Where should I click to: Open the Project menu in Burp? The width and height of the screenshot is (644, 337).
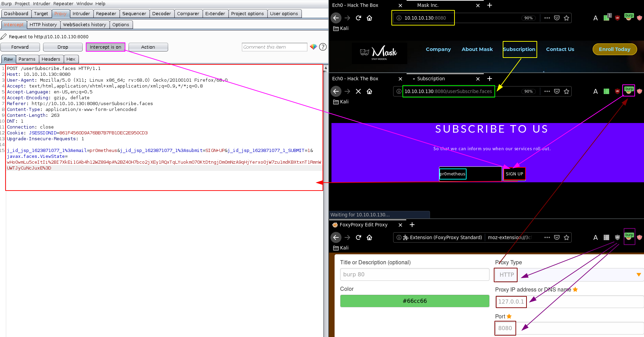(x=22, y=3)
